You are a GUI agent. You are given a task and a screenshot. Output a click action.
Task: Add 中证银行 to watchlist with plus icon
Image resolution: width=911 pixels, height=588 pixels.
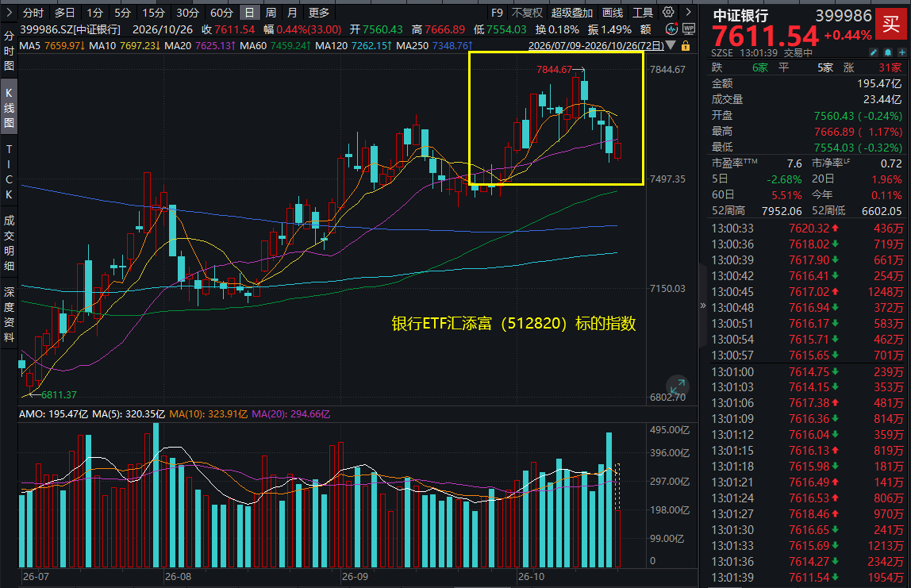901,53
